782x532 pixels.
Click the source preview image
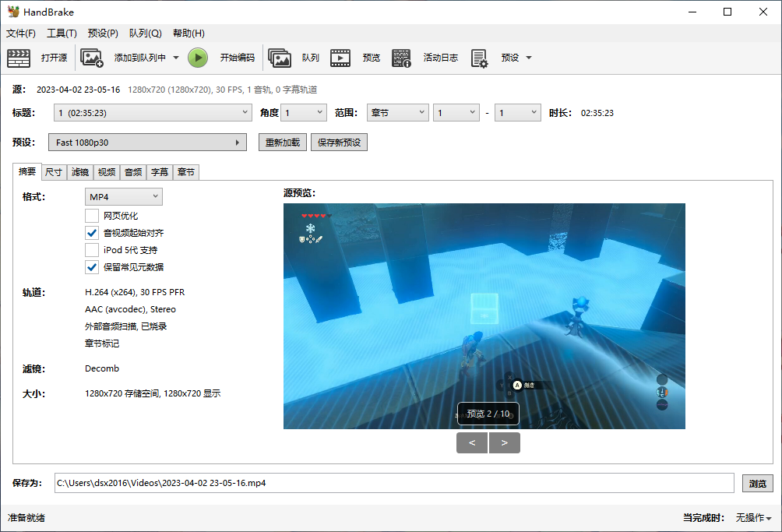484,316
